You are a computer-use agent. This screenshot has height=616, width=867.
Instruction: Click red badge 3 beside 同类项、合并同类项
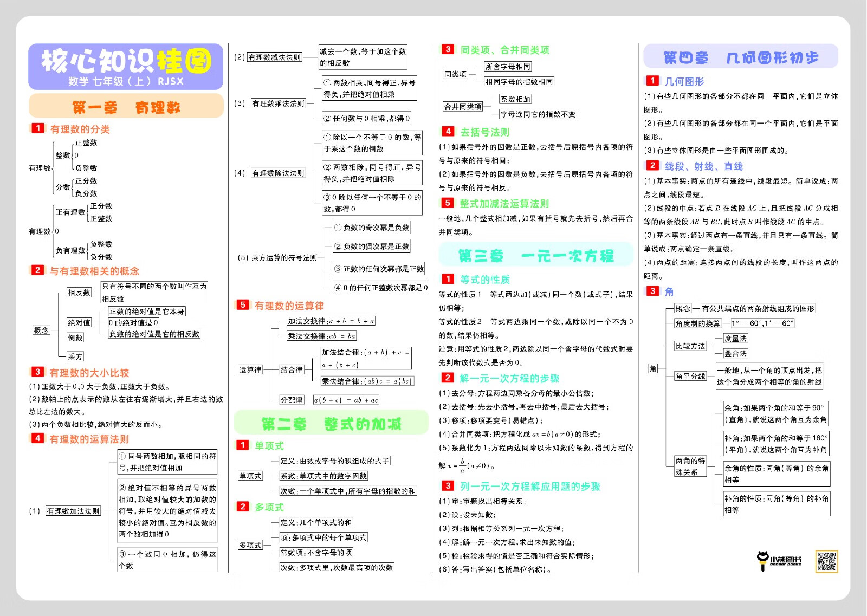click(448, 49)
